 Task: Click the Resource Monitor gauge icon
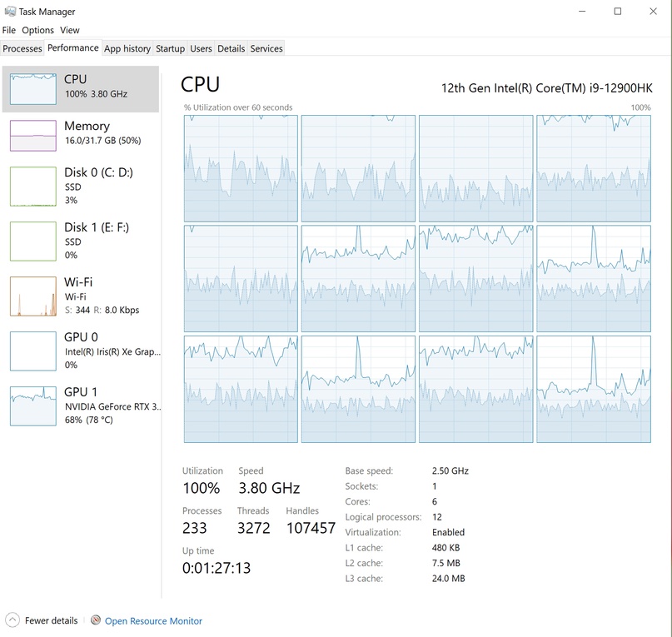click(x=96, y=620)
